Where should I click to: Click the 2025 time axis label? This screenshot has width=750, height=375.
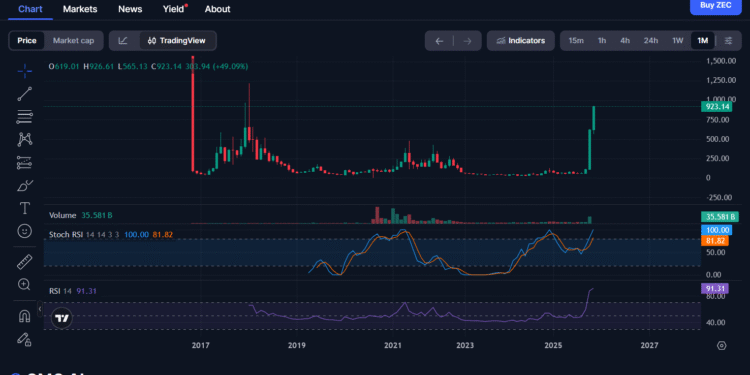(x=553, y=345)
